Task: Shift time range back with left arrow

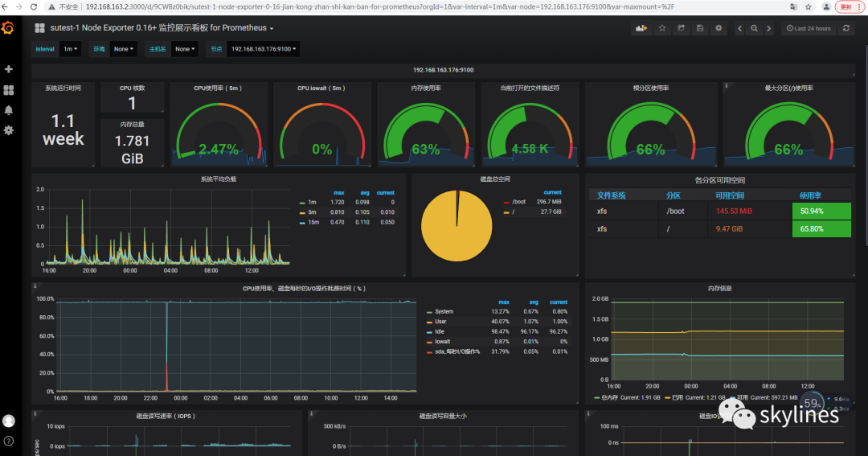Action: (x=738, y=28)
